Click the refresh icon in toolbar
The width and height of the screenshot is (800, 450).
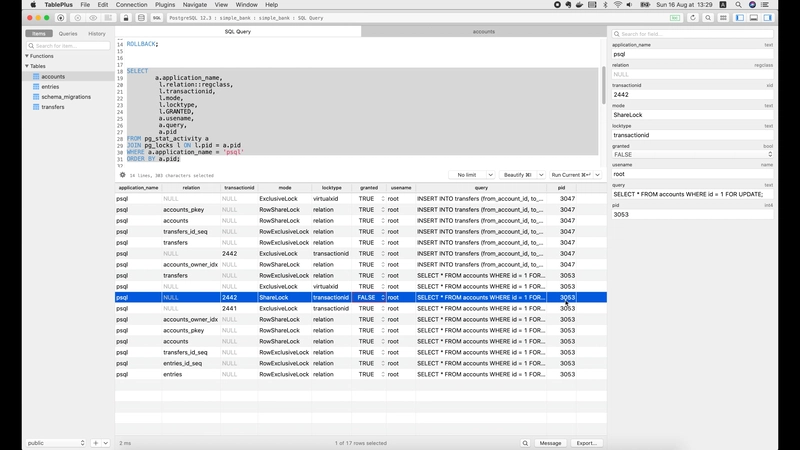pos(692,18)
